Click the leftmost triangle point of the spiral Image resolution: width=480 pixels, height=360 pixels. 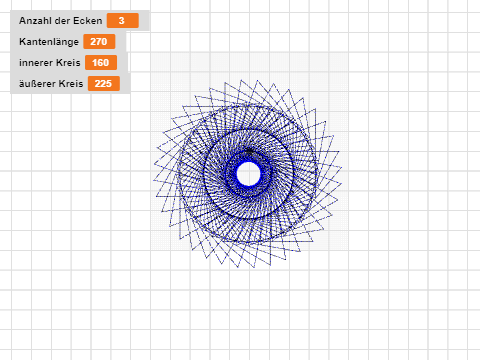(x=154, y=180)
